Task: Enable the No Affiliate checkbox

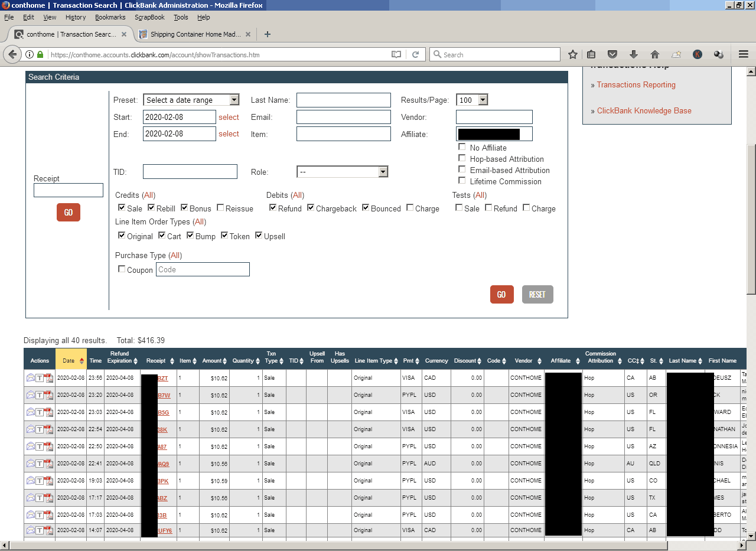Action: [462, 147]
